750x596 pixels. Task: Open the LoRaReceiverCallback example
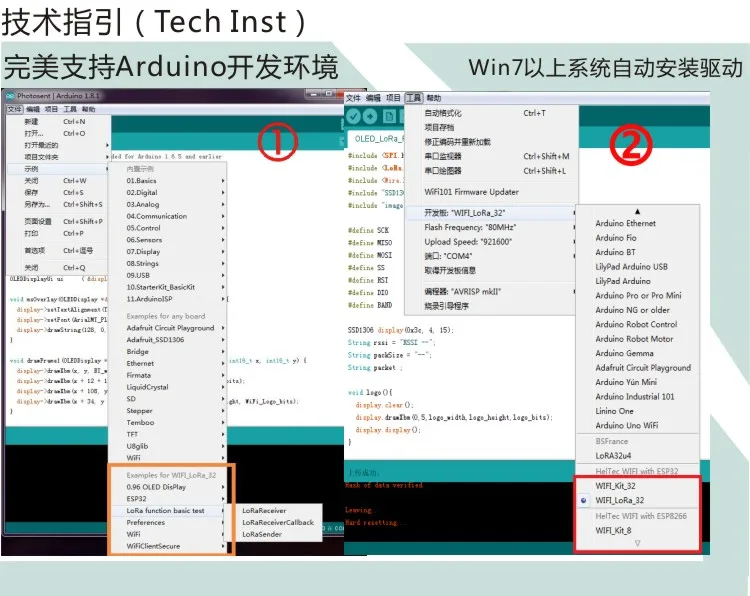point(277,522)
